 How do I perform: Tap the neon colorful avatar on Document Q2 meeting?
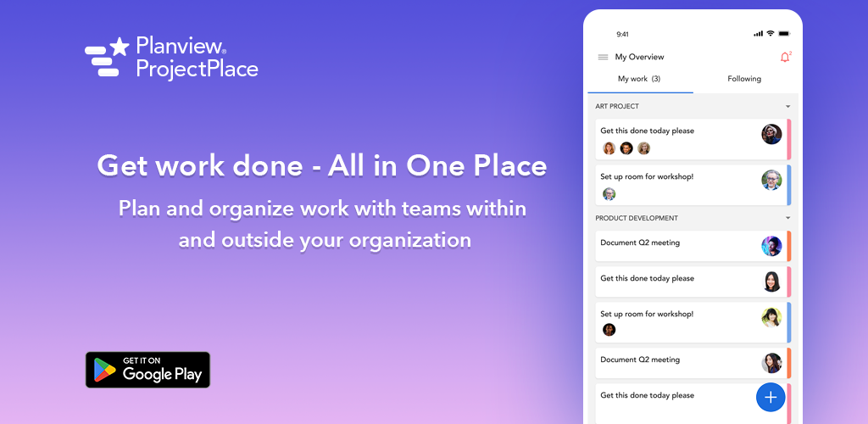771,246
